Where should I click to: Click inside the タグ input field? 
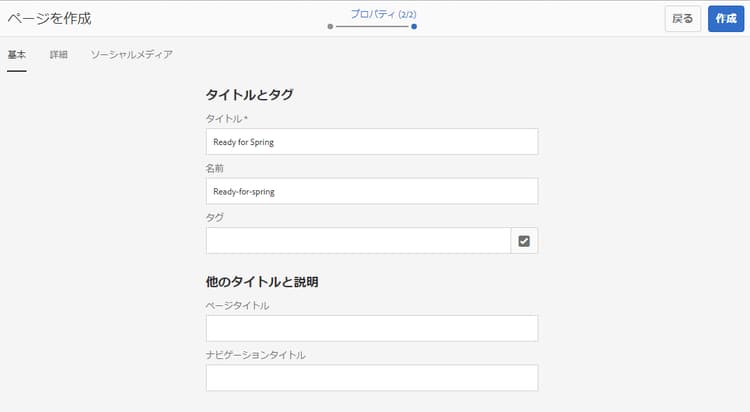[x=358, y=241]
